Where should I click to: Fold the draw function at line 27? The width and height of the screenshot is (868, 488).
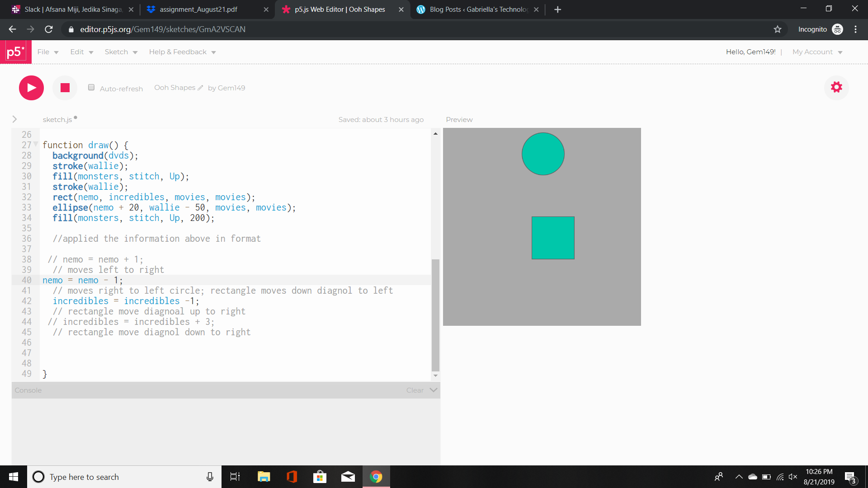36,145
